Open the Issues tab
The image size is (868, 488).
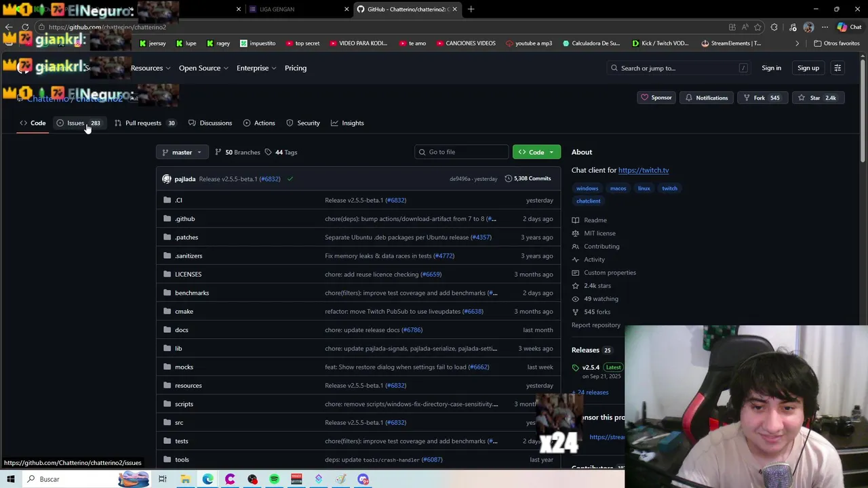tap(79, 123)
